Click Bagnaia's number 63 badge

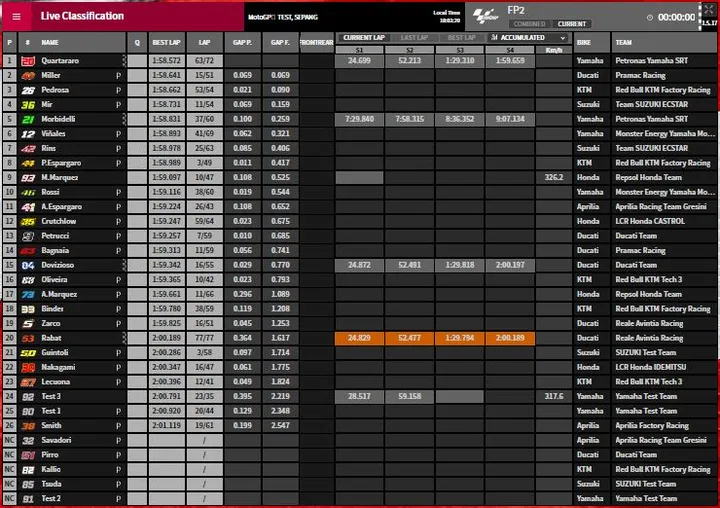pos(28,251)
